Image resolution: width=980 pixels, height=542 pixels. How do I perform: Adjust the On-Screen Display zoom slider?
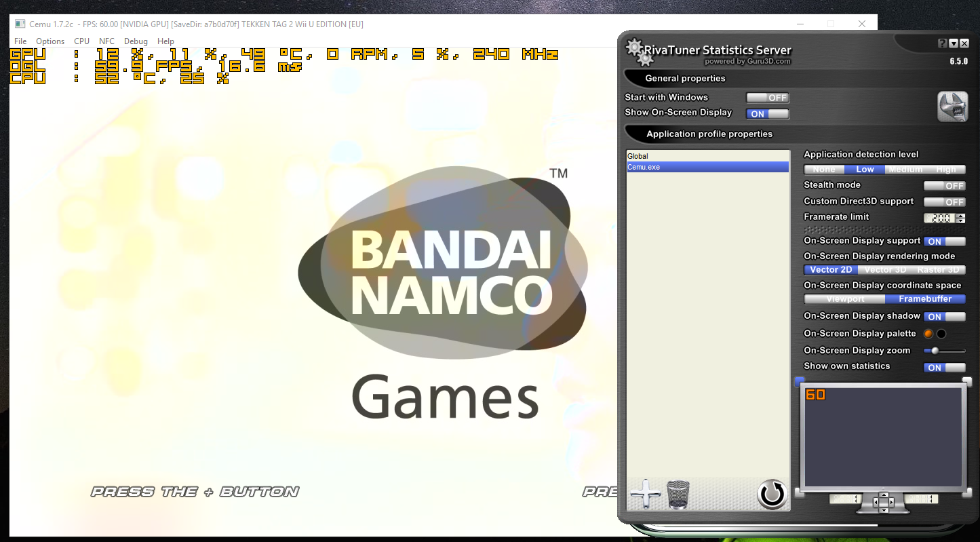click(x=945, y=351)
